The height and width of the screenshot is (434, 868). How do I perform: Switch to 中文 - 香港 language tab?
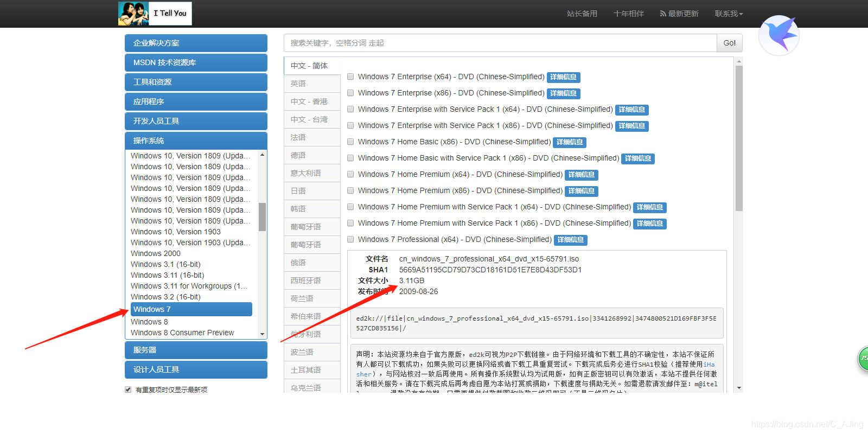click(x=312, y=101)
